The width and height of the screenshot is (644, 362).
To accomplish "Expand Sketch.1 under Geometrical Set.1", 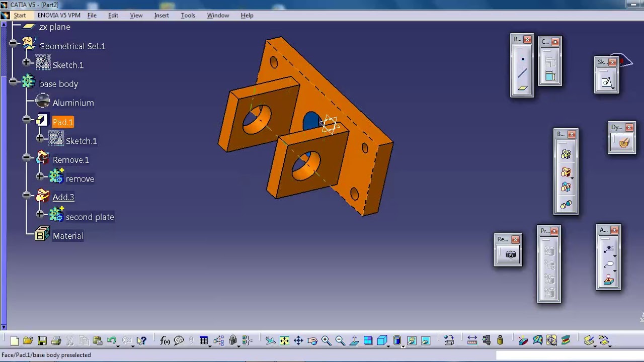I will click(x=27, y=62).
